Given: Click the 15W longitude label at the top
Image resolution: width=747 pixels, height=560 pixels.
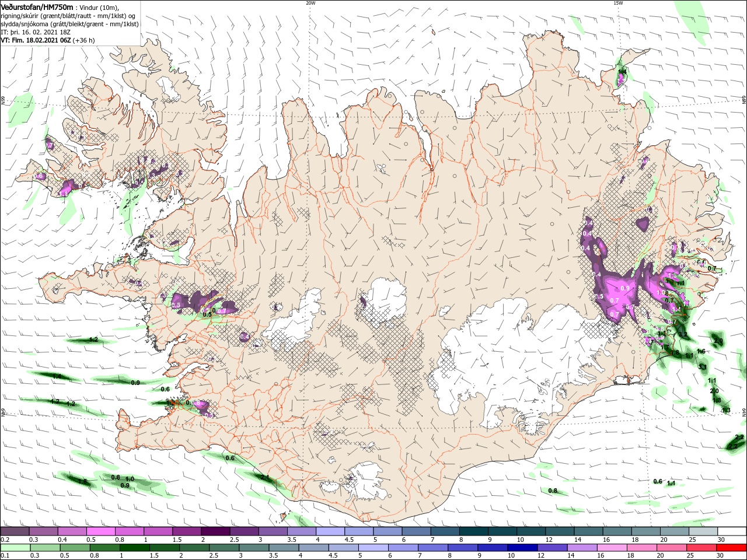Looking at the screenshot, I should pos(618,3).
